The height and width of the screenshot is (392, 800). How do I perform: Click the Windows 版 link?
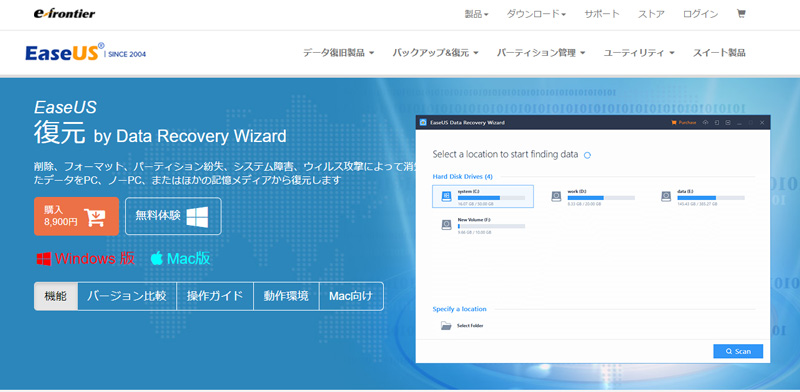click(85, 259)
